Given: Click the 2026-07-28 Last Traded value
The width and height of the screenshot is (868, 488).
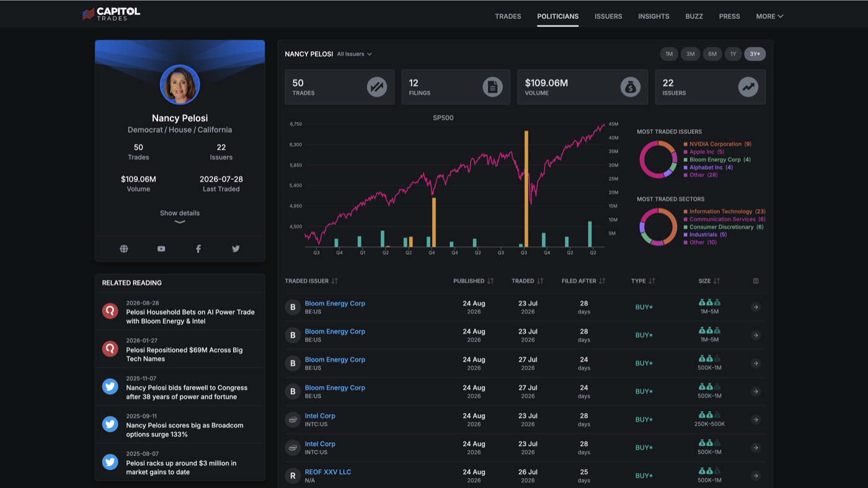Looking at the screenshot, I should tap(221, 179).
